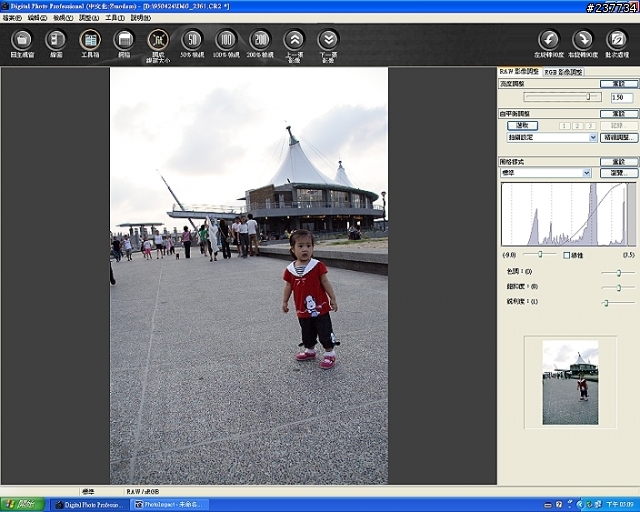Viewport: 640px width, 512px height.
Task: Click the main photo of the child
Action: pos(249,276)
